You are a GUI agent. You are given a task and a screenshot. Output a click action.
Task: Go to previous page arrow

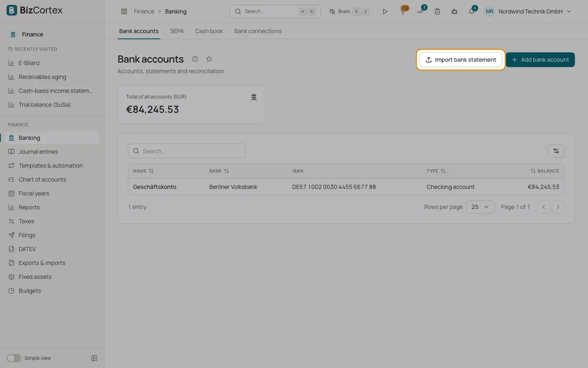543,207
